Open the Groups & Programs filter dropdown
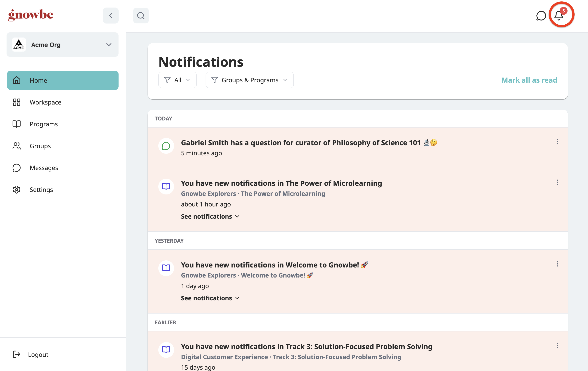The height and width of the screenshot is (371, 588). pos(249,80)
